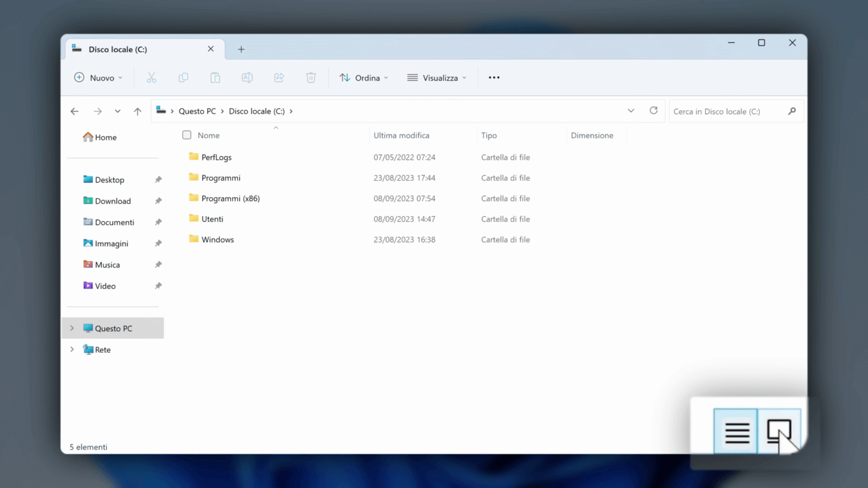Select the date 08/09/2023 14:47
The width and height of the screenshot is (868, 488).
pyautogui.click(x=404, y=219)
